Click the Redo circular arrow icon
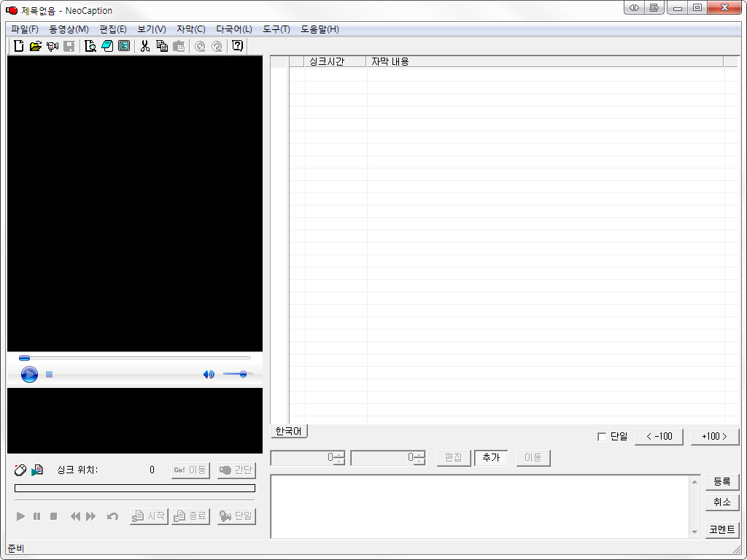The height and width of the screenshot is (560, 747). [217, 46]
